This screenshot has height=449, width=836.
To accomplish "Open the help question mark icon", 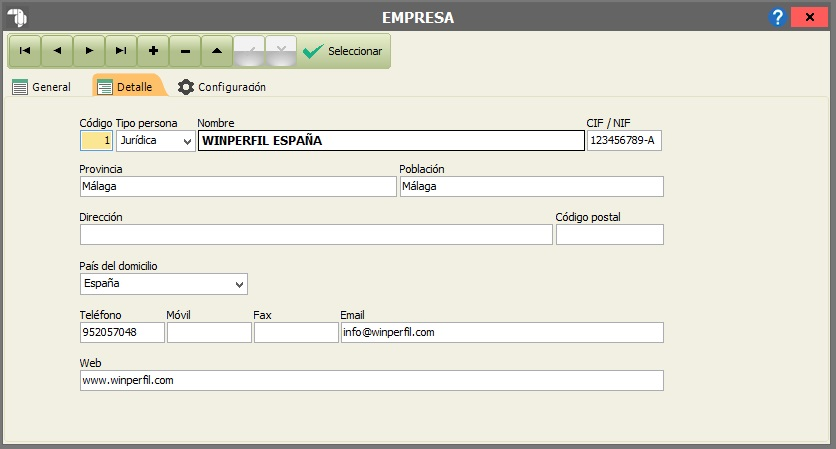I will [x=777, y=17].
